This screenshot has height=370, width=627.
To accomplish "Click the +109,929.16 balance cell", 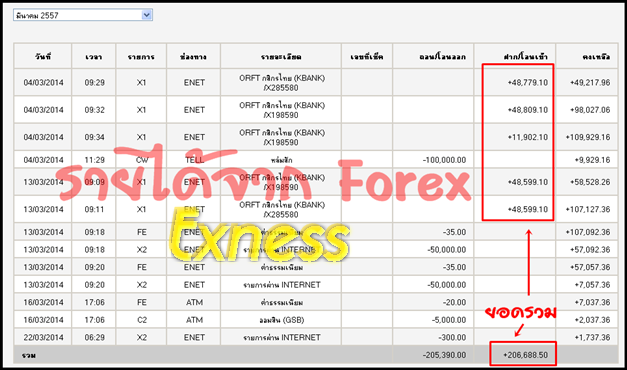I will coord(588,137).
